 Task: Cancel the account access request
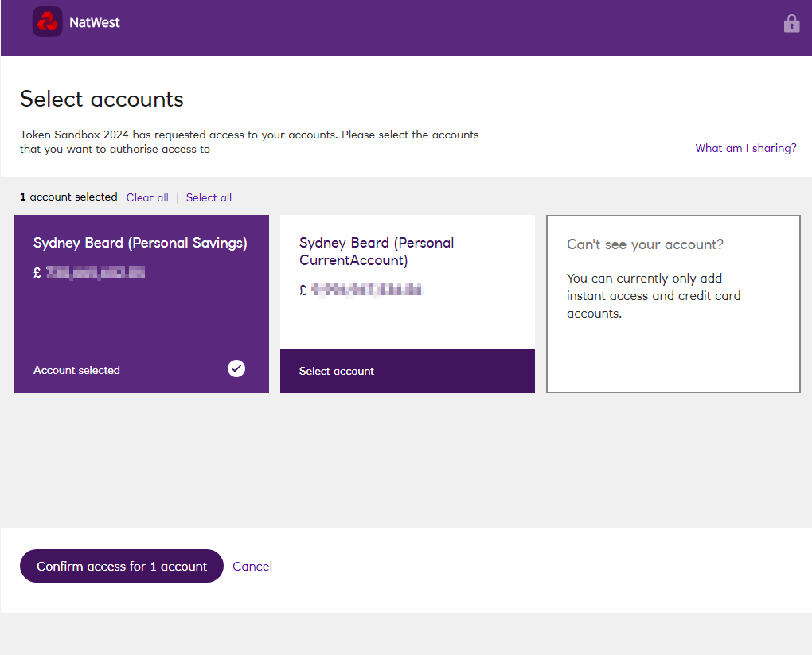coord(252,566)
